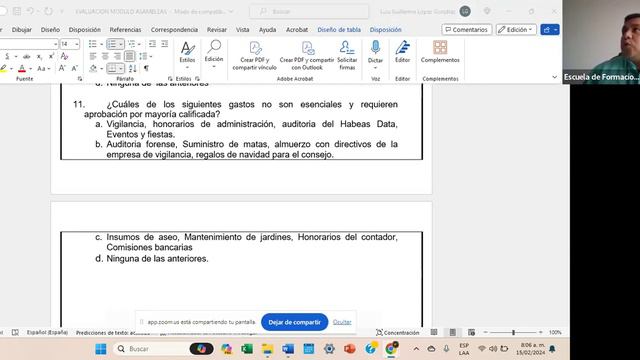Viewport: 640px width, 360px height.
Task: Expand the font name dropdown
Action: (x=56, y=44)
